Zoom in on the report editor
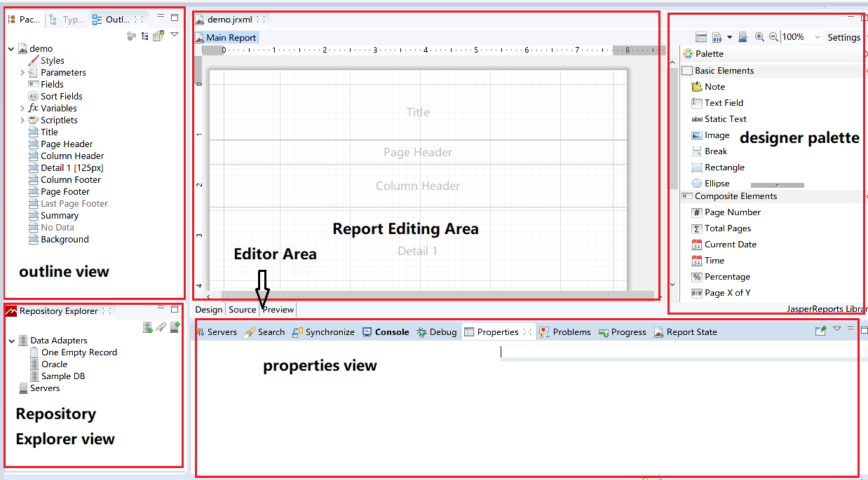 759,37
